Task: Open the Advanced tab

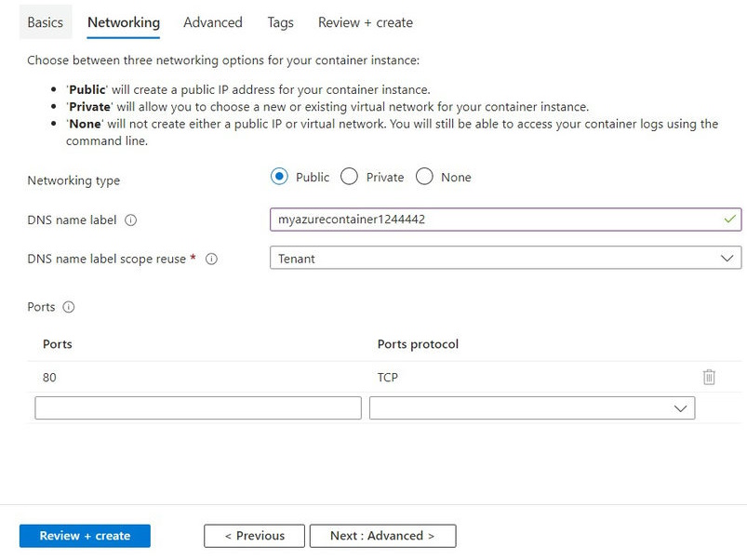Action: pos(212,21)
